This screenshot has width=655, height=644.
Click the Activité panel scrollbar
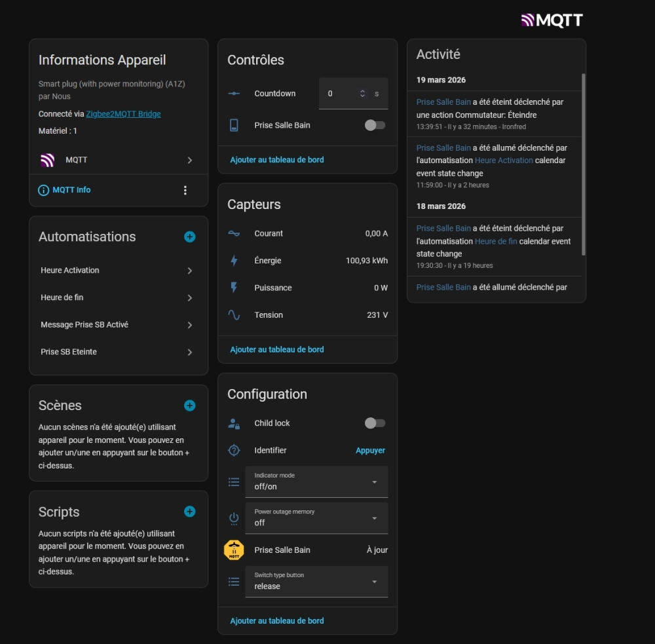[584, 164]
